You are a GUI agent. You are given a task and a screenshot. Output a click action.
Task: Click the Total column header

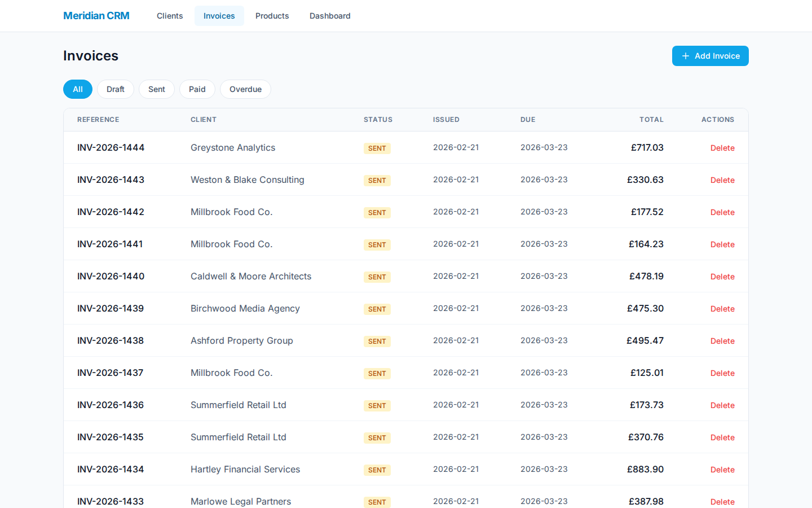[651, 120]
